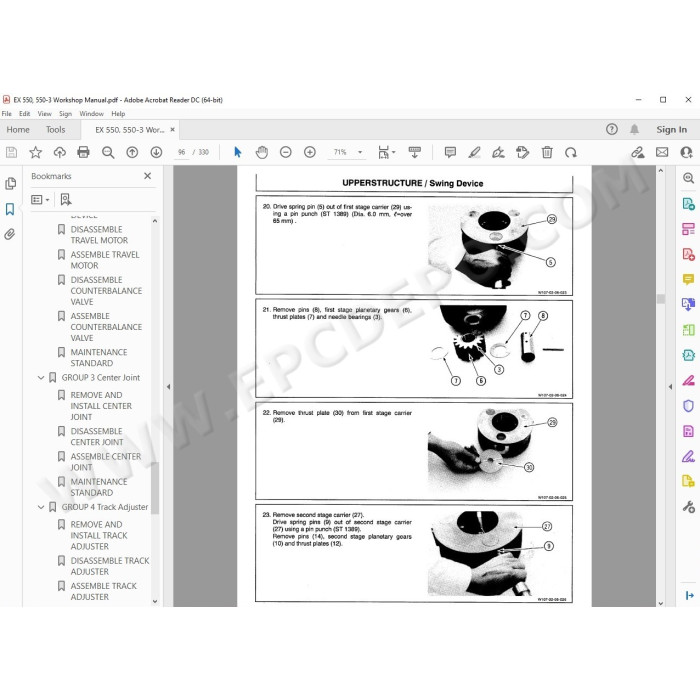Click the document vertical scrollbar thumb
This screenshot has height=700, width=700.
click(x=661, y=299)
